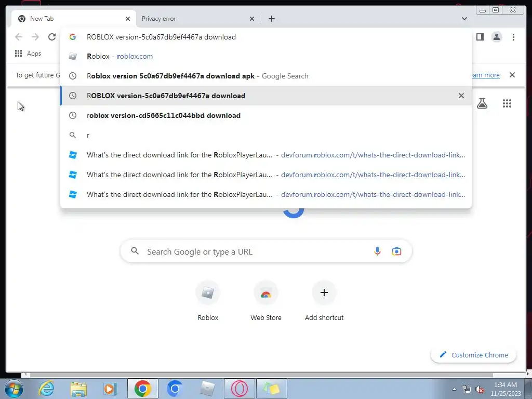Click the address bar text field
The width and height of the screenshot is (532, 399).
(266, 37)
